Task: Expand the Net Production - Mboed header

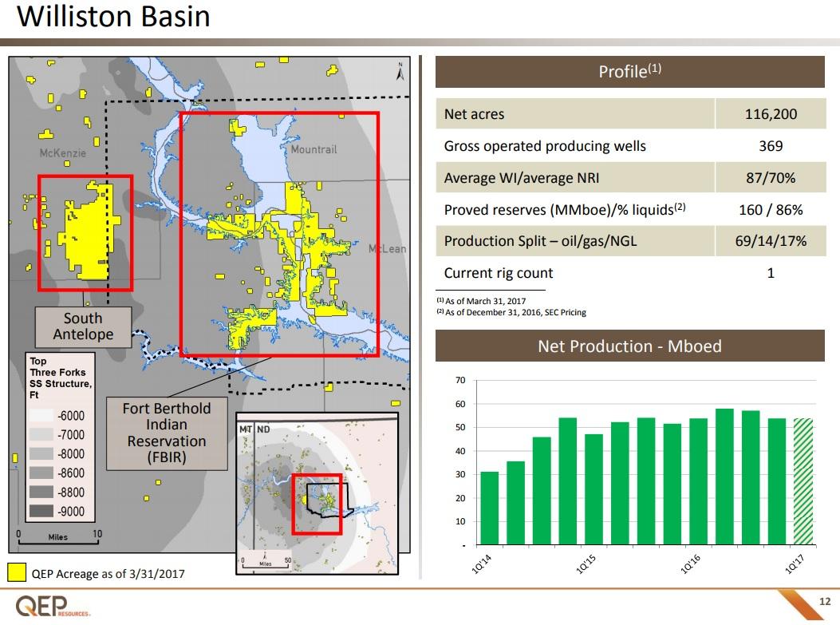Action: click(x=629, y=346)
